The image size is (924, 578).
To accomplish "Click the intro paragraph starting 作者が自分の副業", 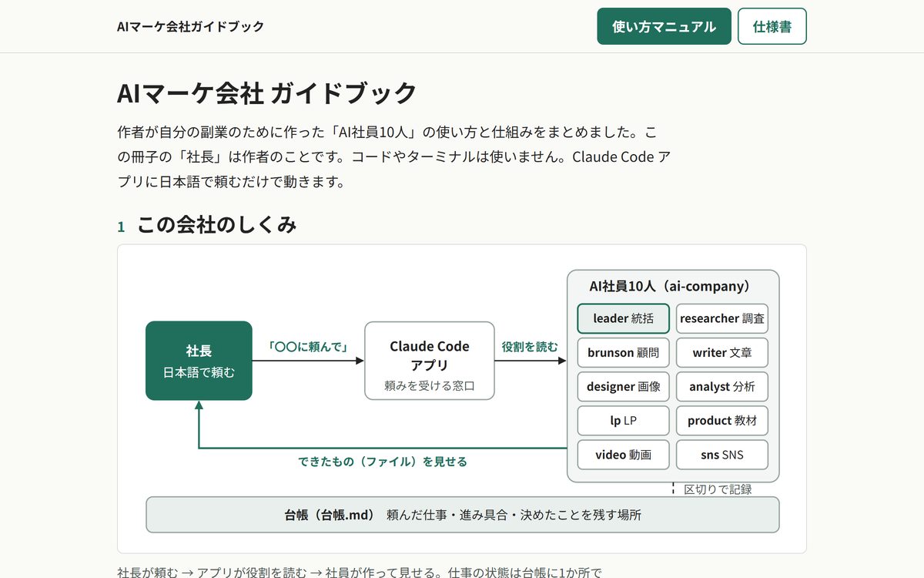I will coord(394,156).
